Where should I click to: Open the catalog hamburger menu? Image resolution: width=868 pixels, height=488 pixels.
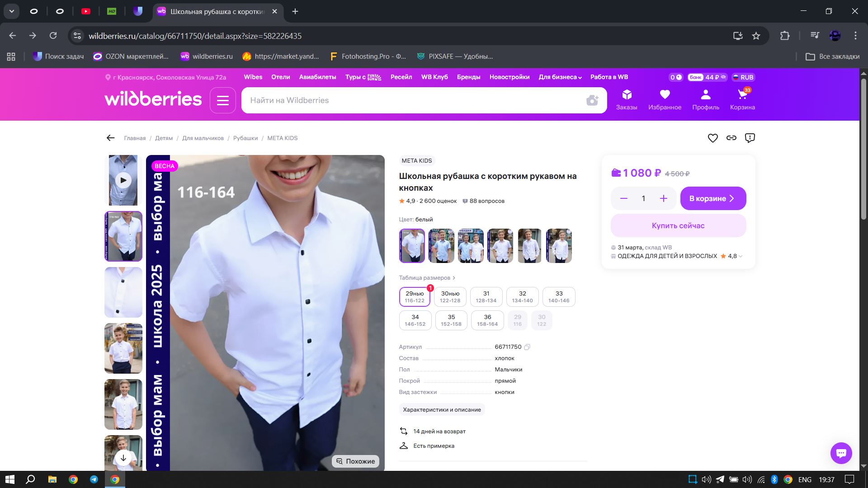pyautogui.click(x=223, y=100)
